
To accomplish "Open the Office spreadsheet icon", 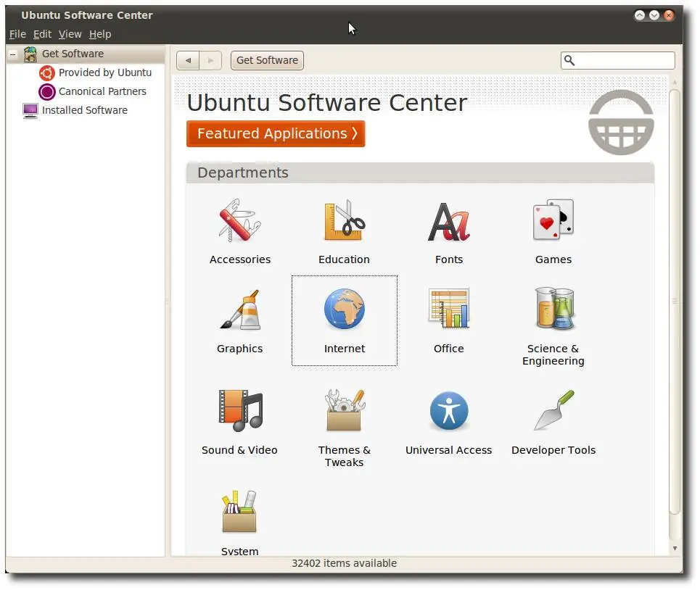I will (x=449, y=309).
